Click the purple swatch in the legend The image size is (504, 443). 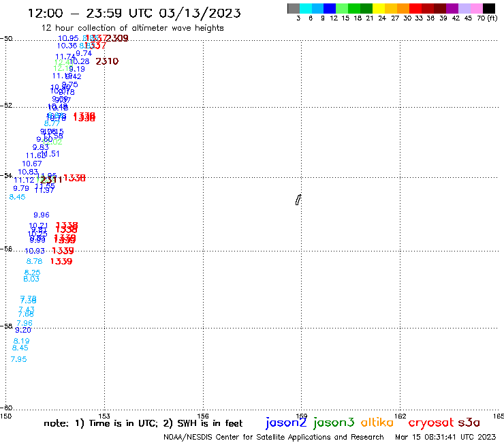[452, 8]
